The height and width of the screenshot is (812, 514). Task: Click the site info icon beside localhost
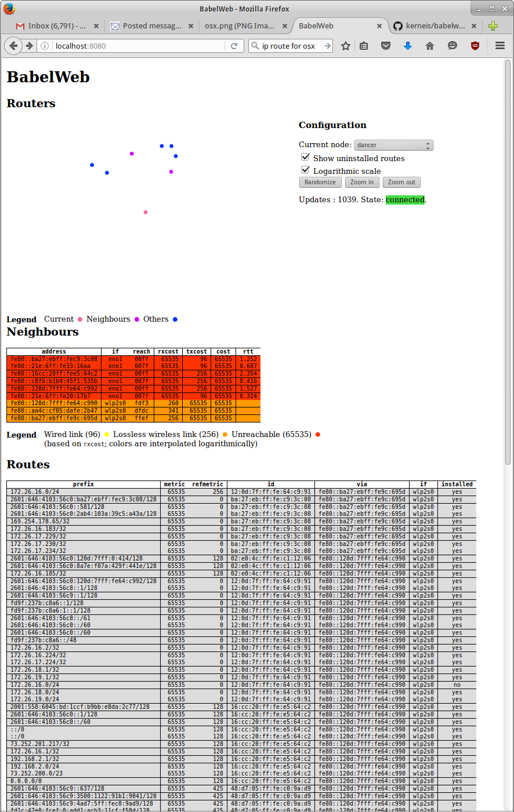45,46
